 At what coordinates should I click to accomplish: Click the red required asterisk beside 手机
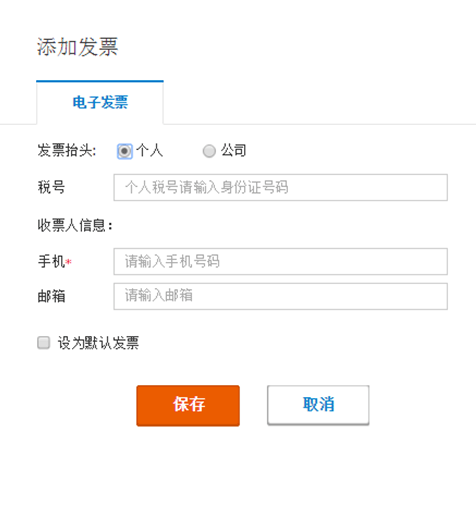[x=69, y=262]
